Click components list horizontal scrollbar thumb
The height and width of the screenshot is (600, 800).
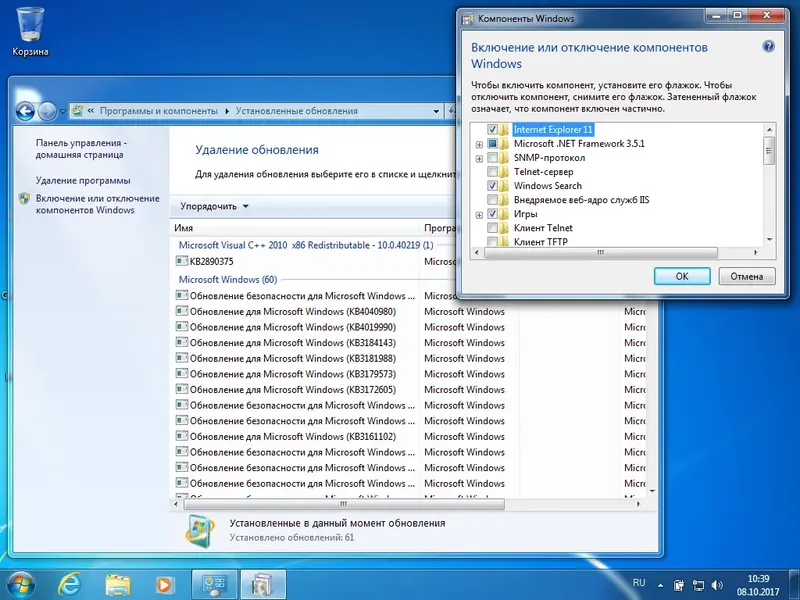[601, 253]
